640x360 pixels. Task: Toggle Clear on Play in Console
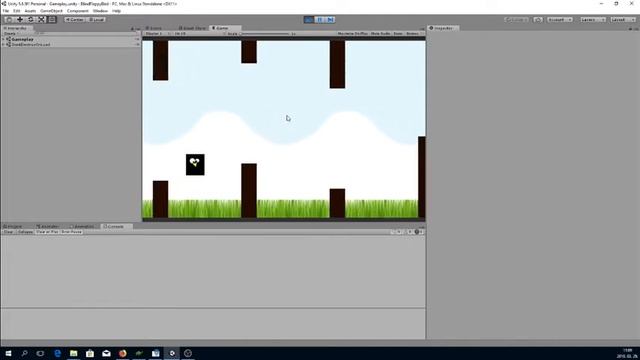[47, 232]
